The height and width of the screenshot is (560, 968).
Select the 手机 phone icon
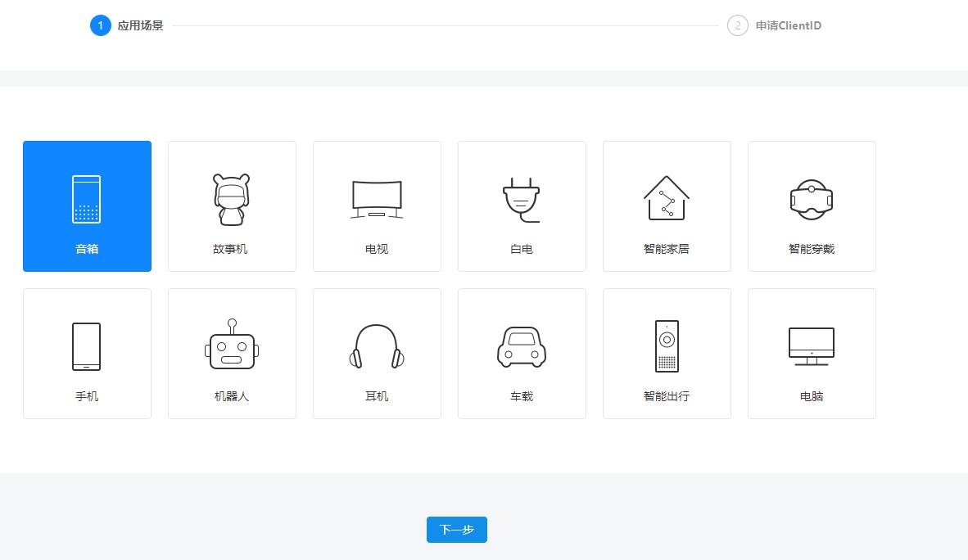[x=87, y=346]
